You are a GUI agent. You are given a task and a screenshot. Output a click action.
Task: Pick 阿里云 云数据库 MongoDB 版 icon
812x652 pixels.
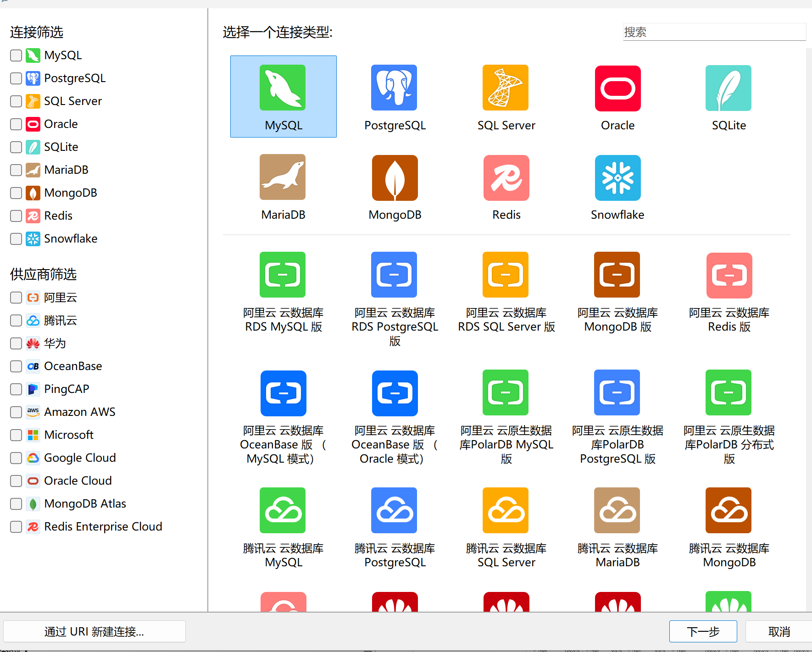617,275
